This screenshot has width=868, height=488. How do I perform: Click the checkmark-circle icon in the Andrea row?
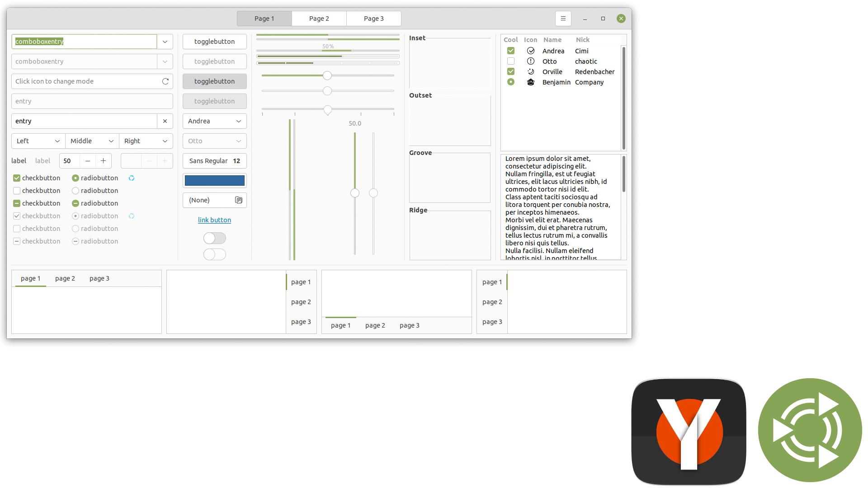tap(531, 51)
